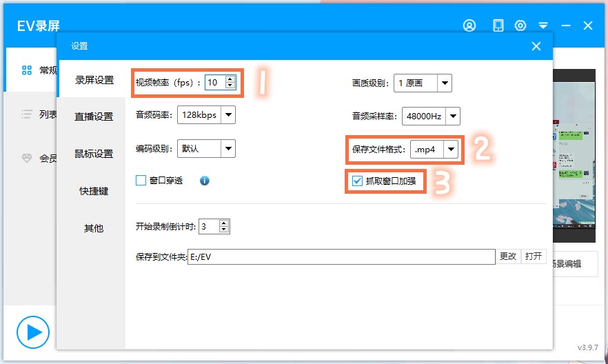Click the 视频帧率 fps value field
The height and width of the screenshot is (364, 608).
[215, 82]
